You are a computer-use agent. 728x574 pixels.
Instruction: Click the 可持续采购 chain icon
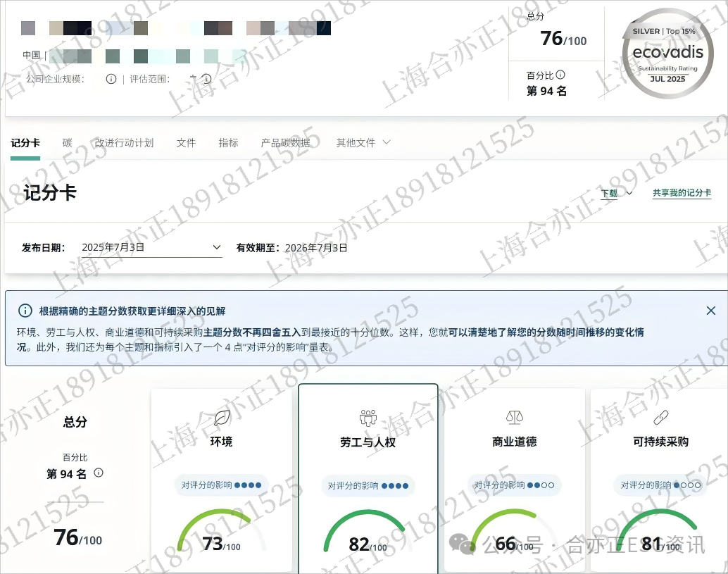pyautogui.click(x=660, y=417)
